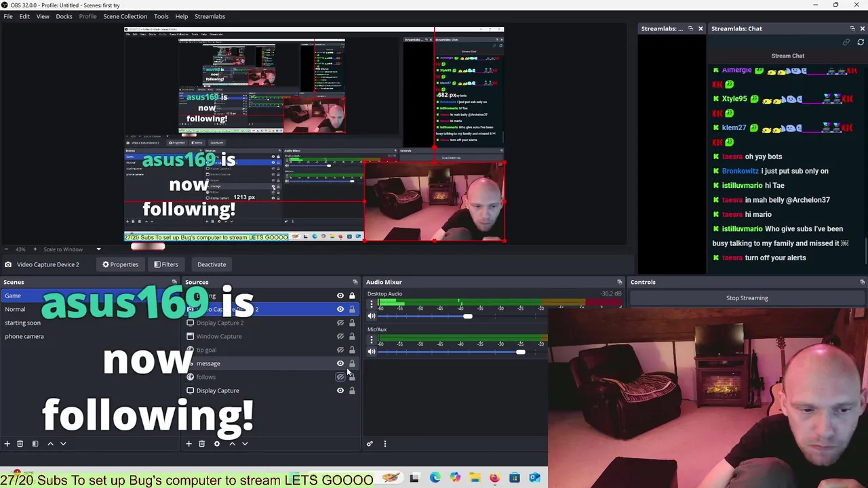The image size is (868, 488).
Task: Unlock the top source in Sources list
Action: coord(352,296)
